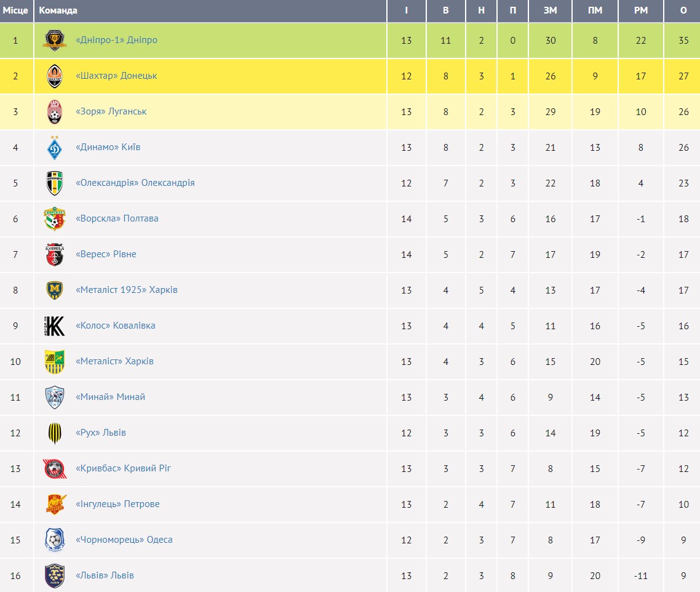Open the «Кривбас» Кривий Ріг link

coord(123,468)
